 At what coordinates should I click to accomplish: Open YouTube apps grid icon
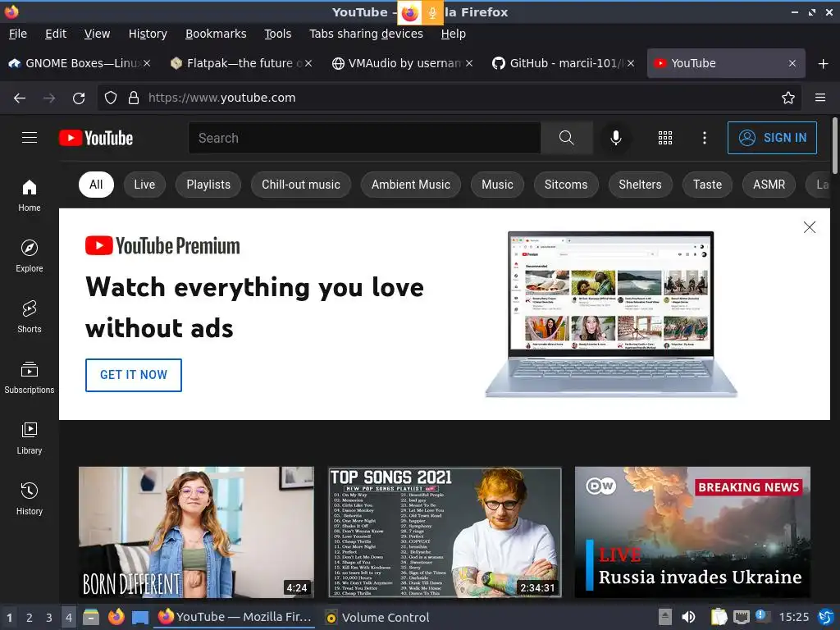pyautogui.click(x=664, y=138)
